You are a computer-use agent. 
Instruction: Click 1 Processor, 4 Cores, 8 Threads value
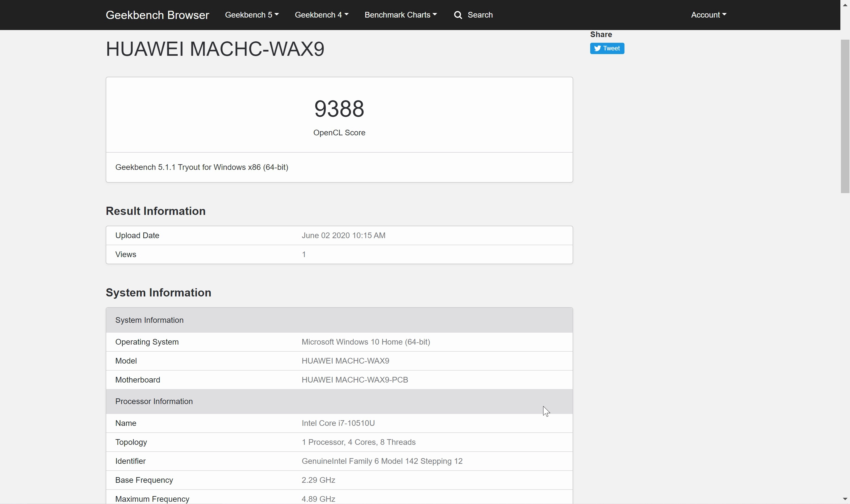point(358,442)
